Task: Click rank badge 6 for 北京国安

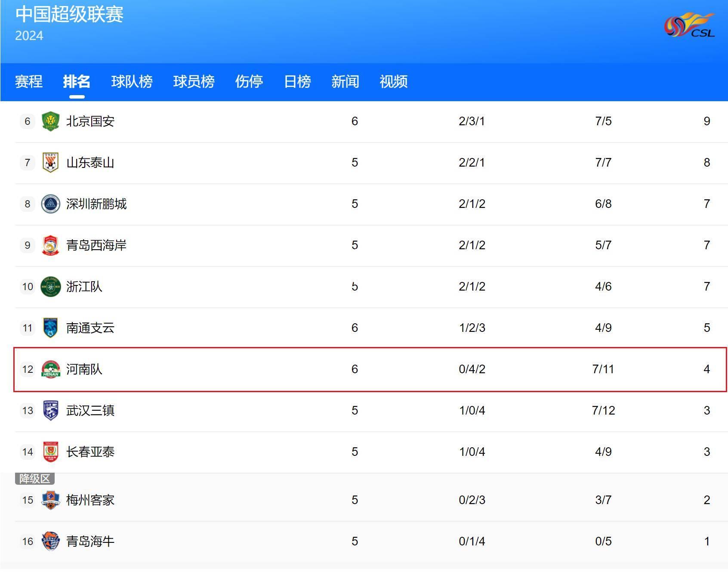Action: click(28, 121)
